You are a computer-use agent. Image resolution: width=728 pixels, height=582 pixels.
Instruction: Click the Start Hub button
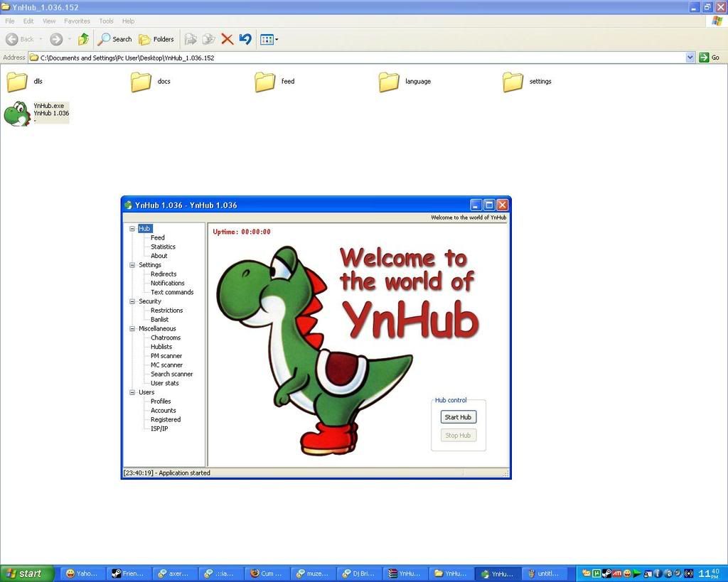coord(459,416)
